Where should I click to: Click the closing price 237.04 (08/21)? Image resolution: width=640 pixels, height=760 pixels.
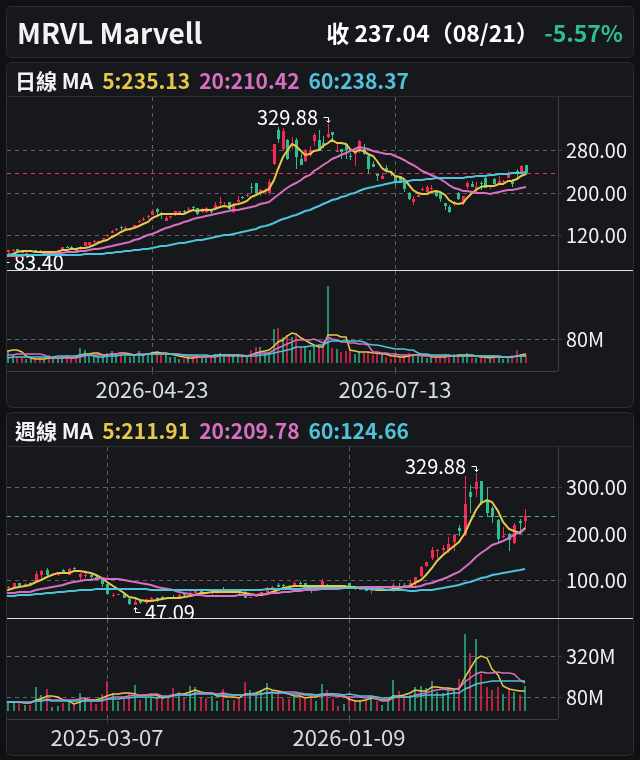427,34
